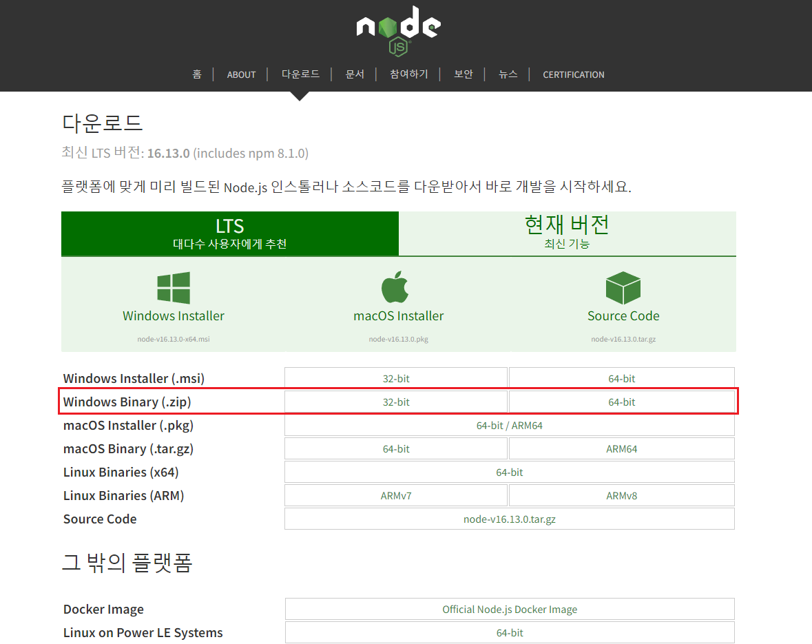
Task: Open the CERTIFICATION navigation item
Action: [573, 74]
